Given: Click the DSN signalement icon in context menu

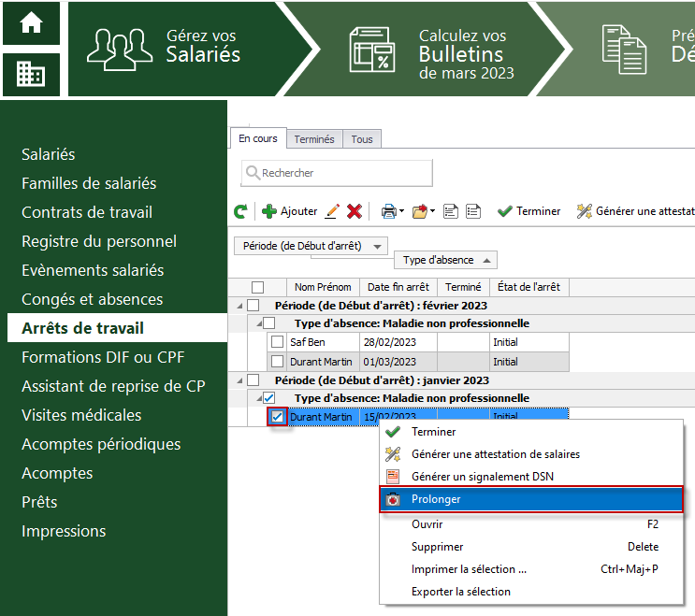Looking at the screenshot, I should tap(393, 477).
